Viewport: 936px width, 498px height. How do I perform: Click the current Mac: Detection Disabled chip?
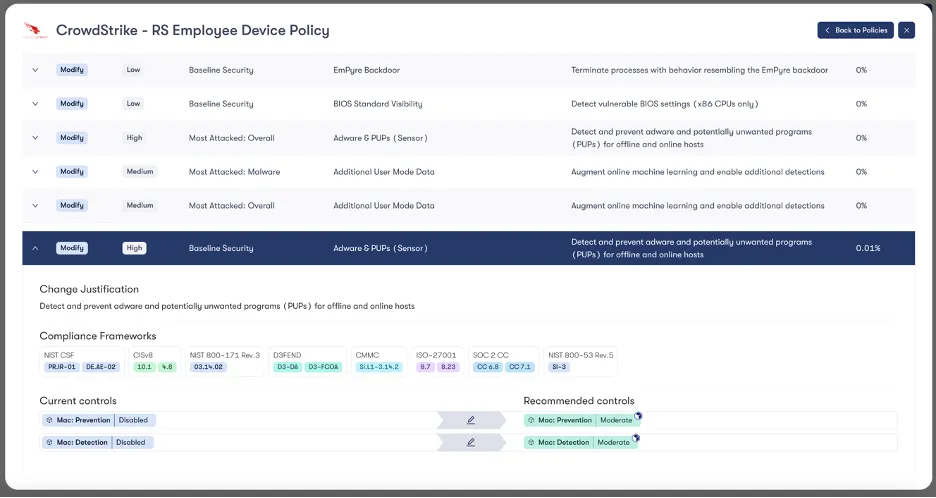(x=98, y=442)
